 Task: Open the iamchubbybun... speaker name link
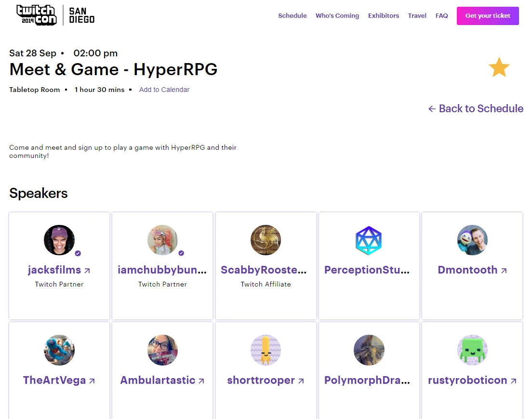coord(162,270)
